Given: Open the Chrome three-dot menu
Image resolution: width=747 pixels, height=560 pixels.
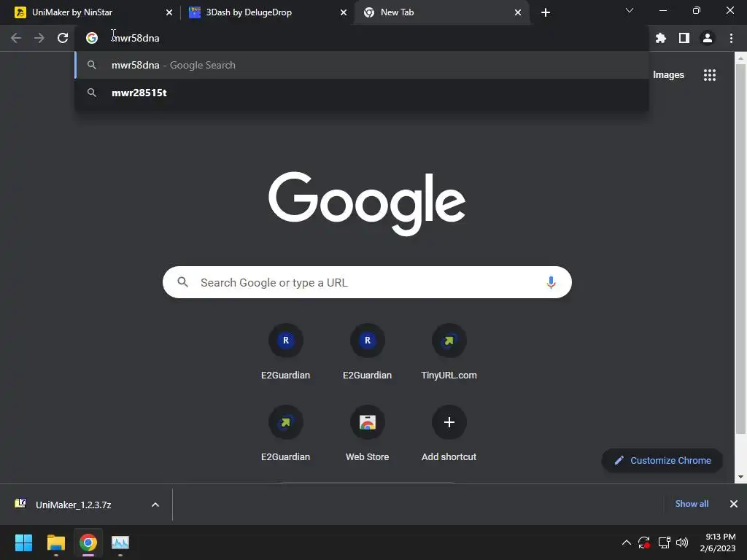Looking at the screenshot, I should (731, 38).
